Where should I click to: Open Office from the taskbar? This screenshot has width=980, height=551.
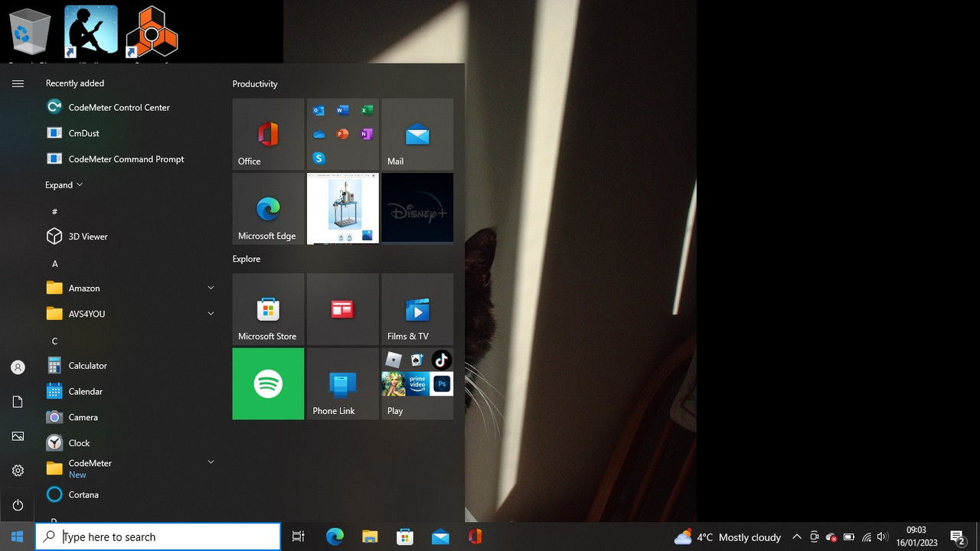[x=475, y=536]
